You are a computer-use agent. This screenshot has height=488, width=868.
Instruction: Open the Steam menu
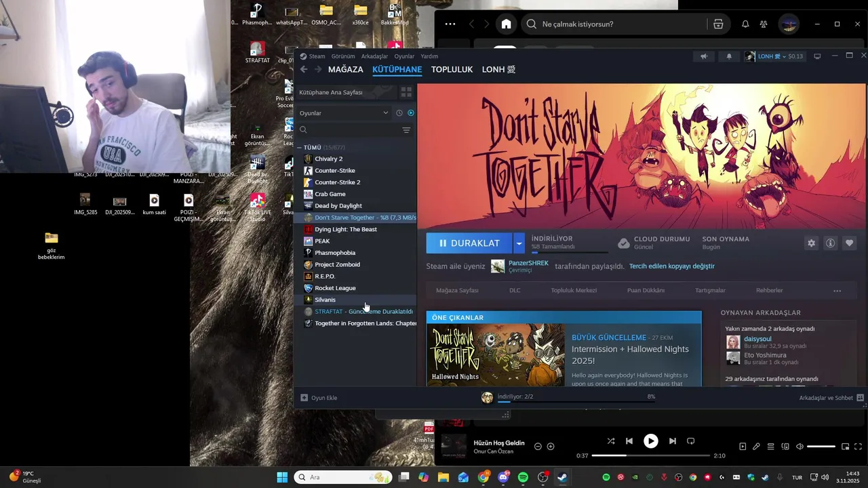pyautogui.click(x=313, y=56)
